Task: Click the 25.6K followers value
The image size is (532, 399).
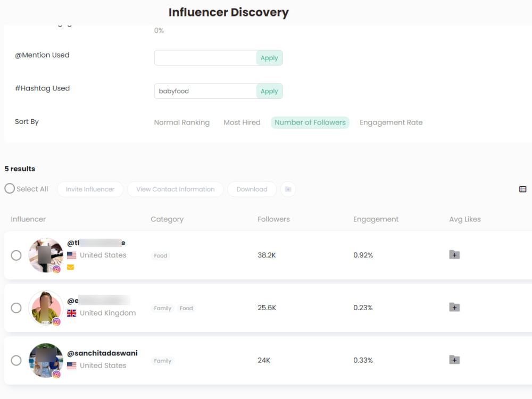Action: (267, 307)
